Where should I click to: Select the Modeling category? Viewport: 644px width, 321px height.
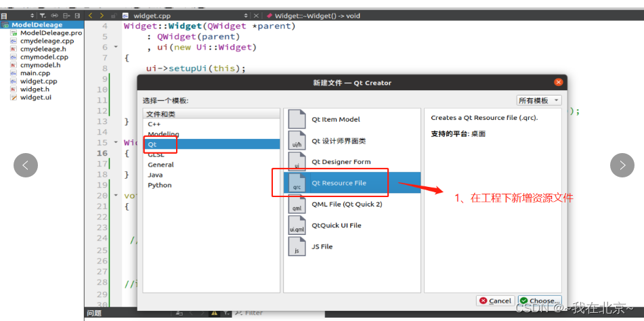click(x=211, y=134)
